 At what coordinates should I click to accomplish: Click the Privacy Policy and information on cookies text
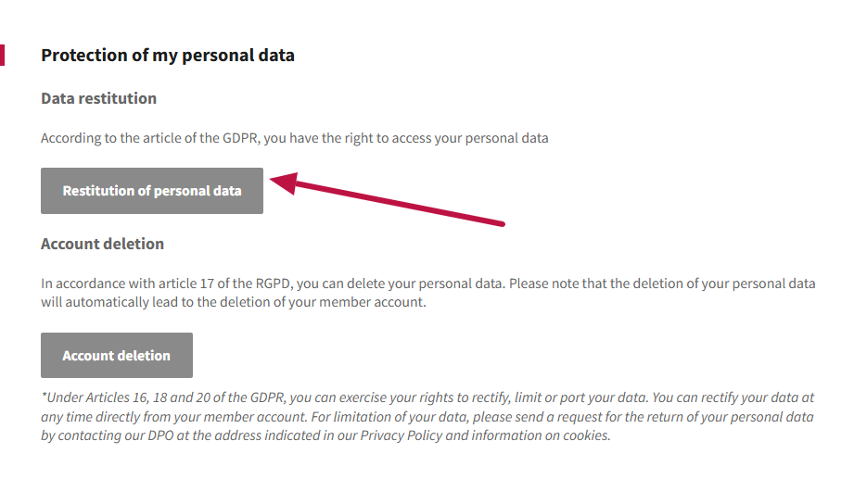click(485, 435)
